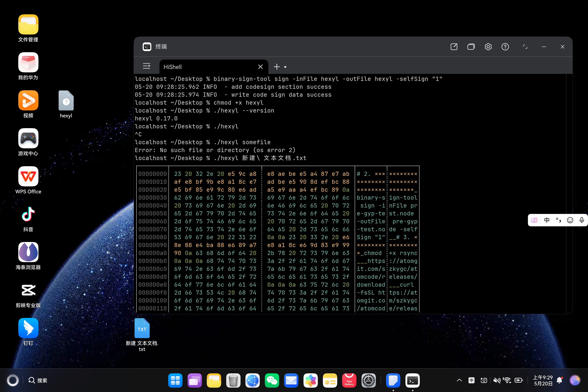
Task: Close the HiShell tab
Action: coord(260,67)
